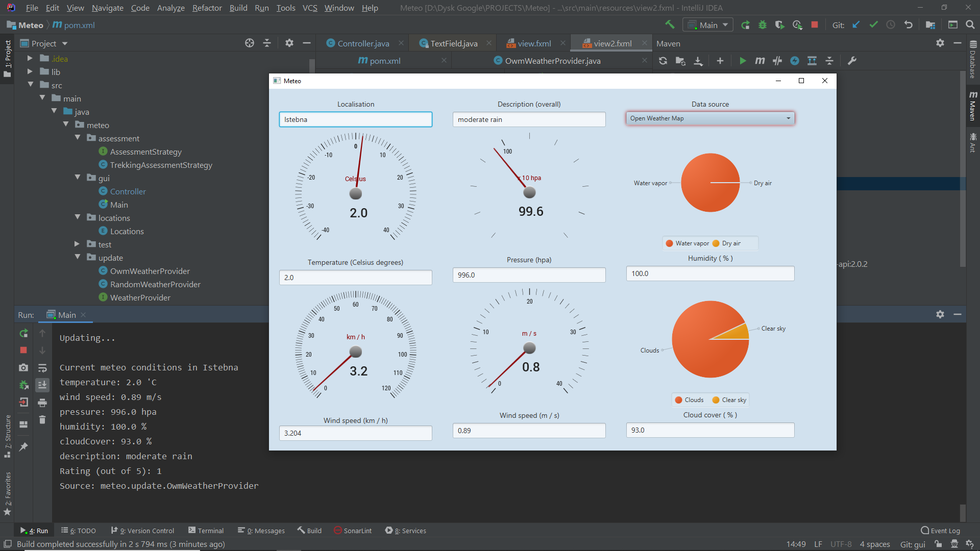Click Execute Maven Goal m icon

tap(760, 61)
